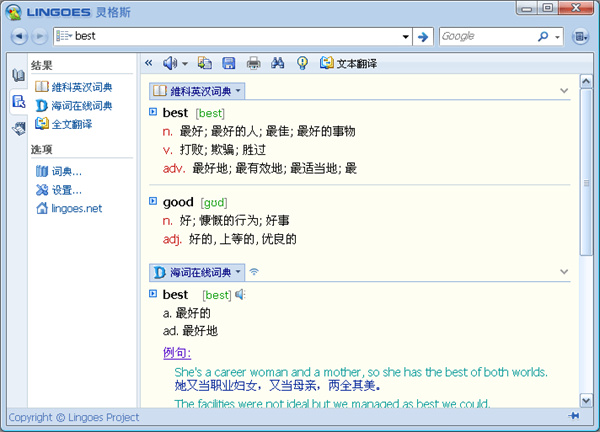
Task: Click the Google search input field
Action: (487, 37)
